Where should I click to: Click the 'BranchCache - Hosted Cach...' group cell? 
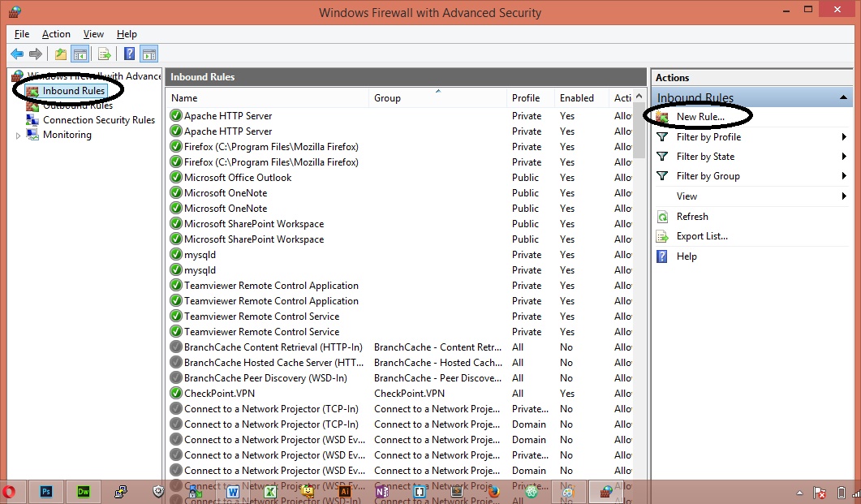(437, 362)
